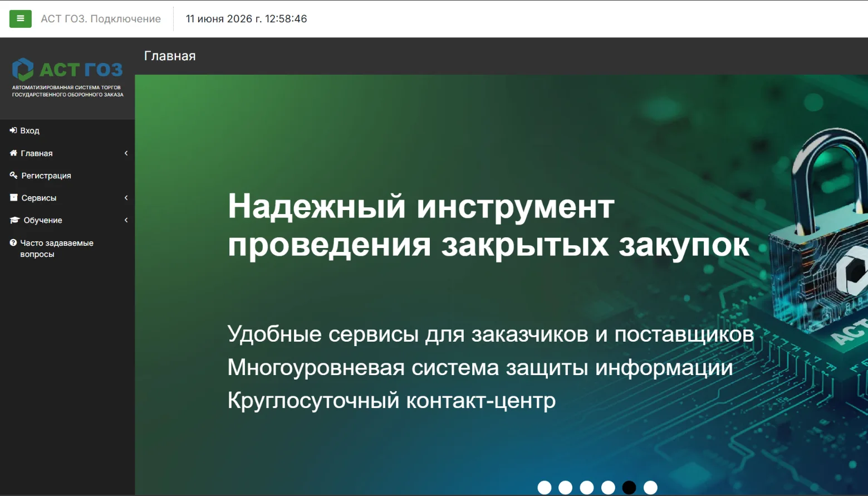868x496 pixels.
Task: Show the fourth carousel slide dot
Action: coord(608,488)
